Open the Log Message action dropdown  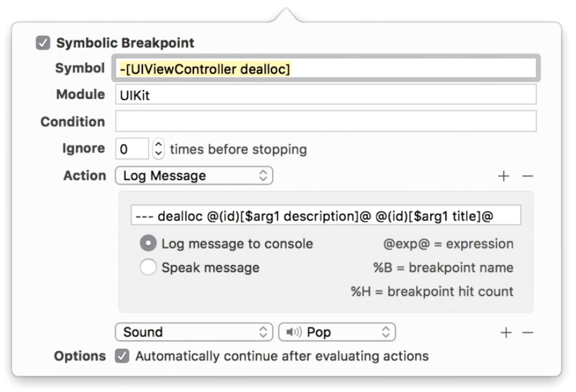(x=194, y=176)
